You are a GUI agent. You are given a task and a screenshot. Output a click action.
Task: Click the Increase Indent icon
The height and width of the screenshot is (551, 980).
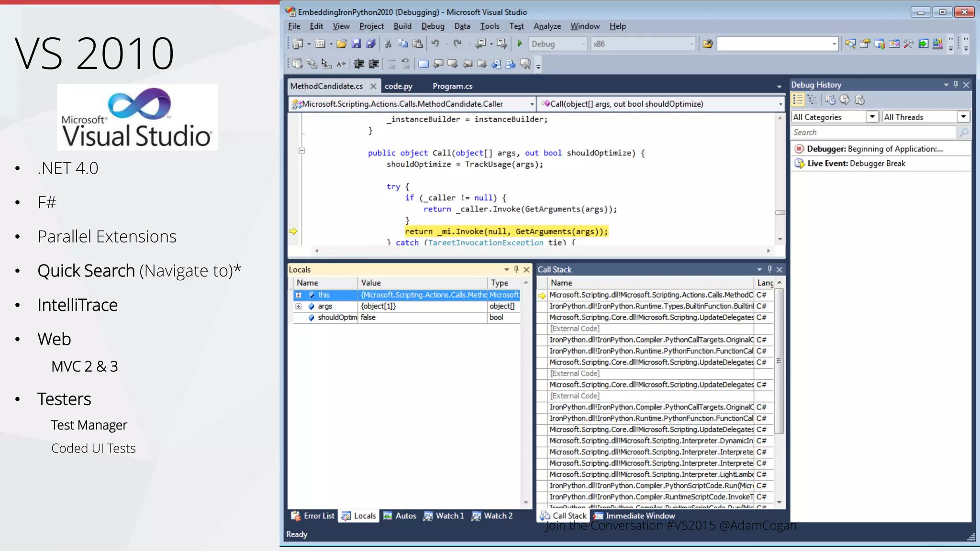click(374, 64)
